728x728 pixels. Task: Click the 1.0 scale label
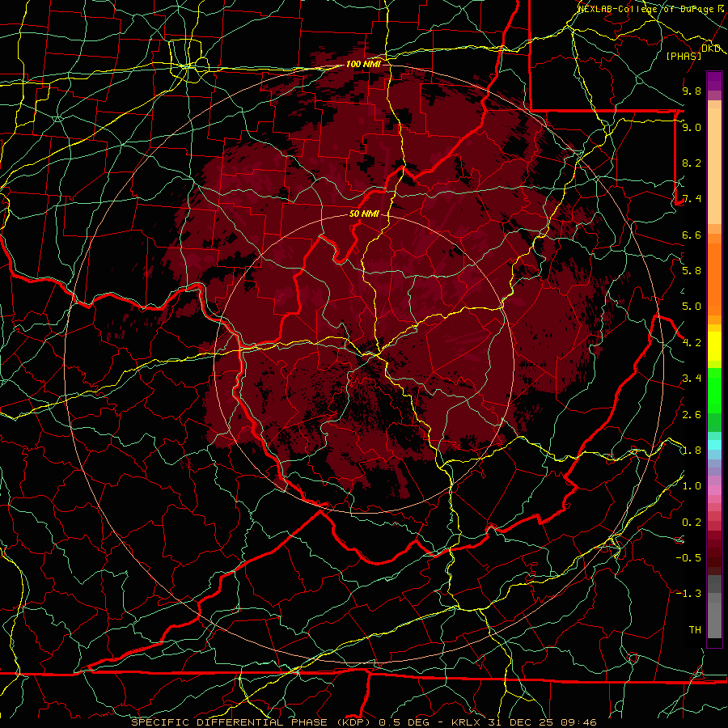(x=692, y=486)
